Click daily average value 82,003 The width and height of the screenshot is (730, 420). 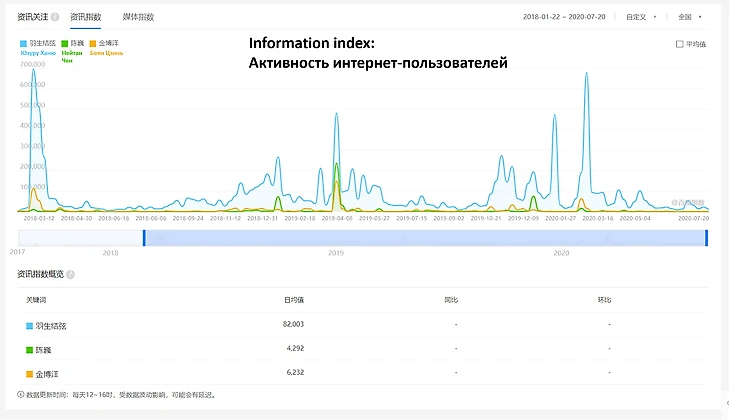[x=293, y=324]
